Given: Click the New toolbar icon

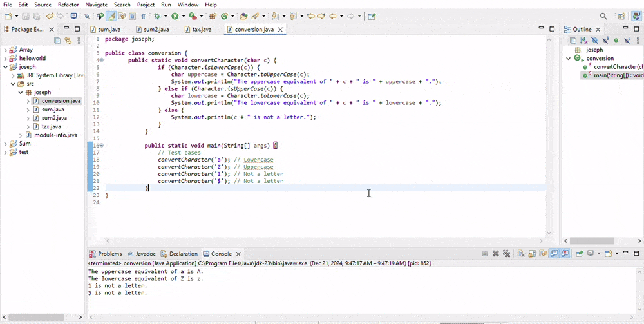Looking at the screenshot, I should tap(8, 17).
